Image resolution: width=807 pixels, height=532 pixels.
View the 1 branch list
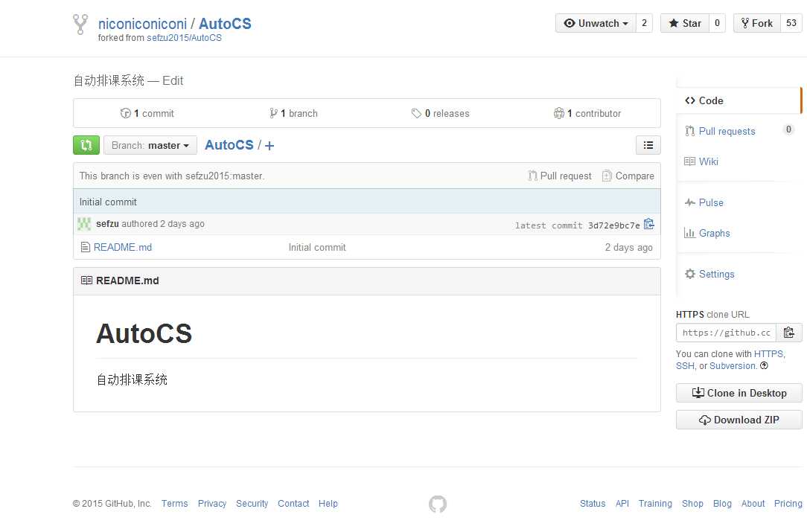(x=293, y=114)
